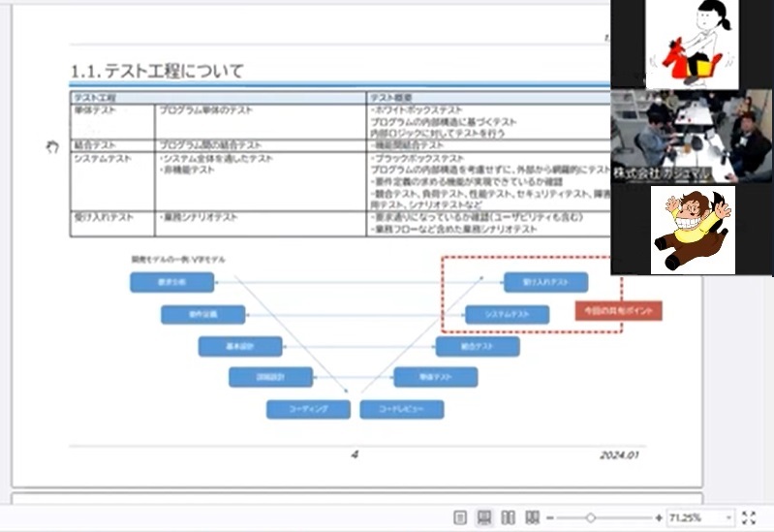The image size is (774, 532).
Task: Select the continuous scrolling page view icon
Action: coord(484,517)
